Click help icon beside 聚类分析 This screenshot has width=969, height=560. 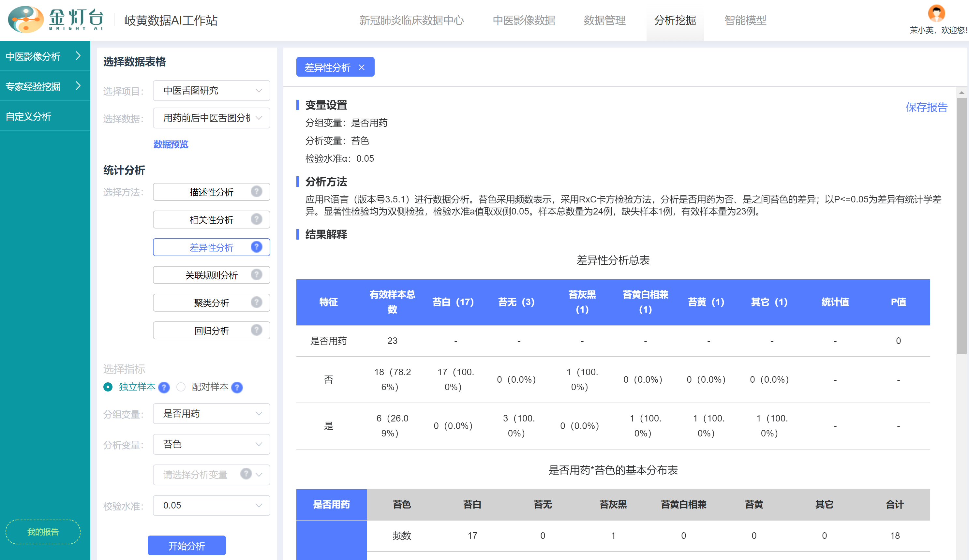coord(256,302)
